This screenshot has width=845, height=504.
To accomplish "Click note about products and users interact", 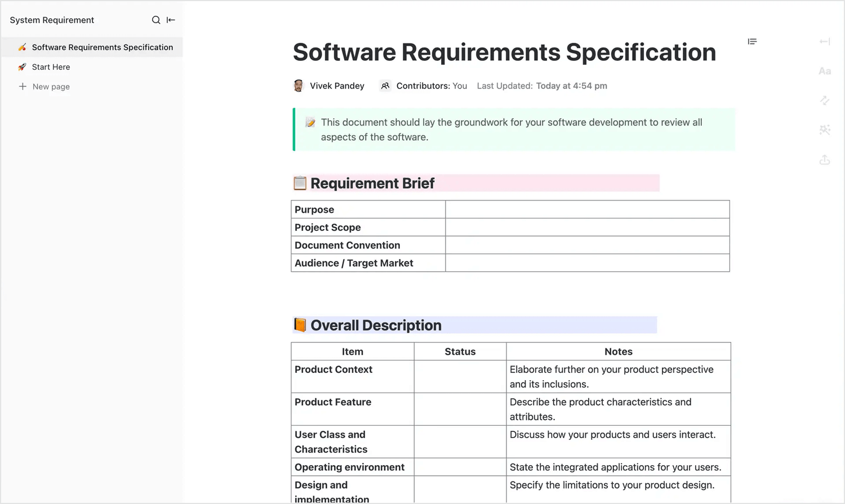I will (619, 442).
